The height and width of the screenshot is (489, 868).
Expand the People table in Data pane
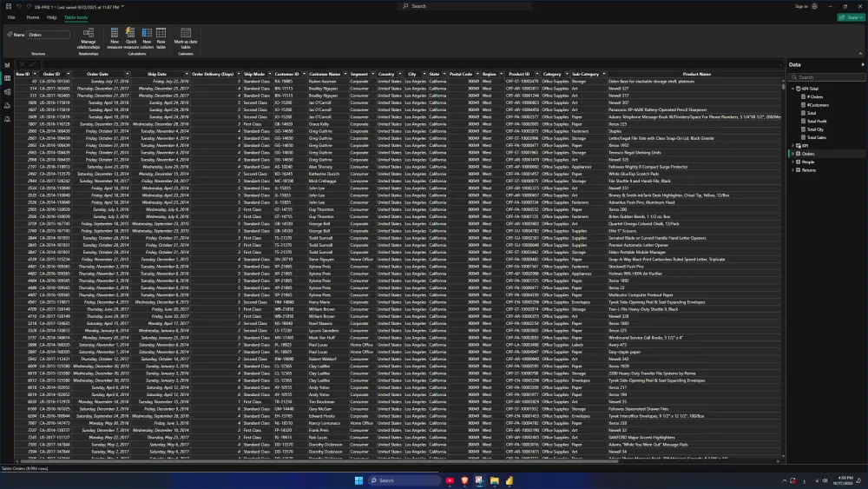click(x=792, y=162)
